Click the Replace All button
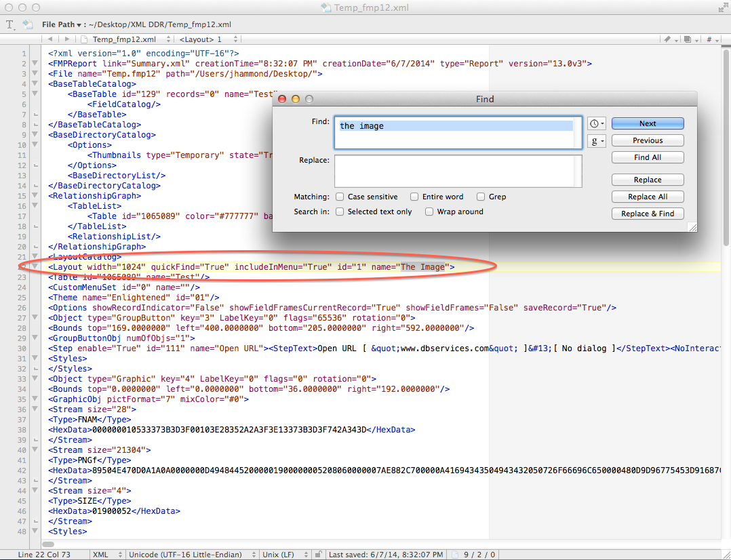This screenshot has width=731, height=560. pos(647,197)
